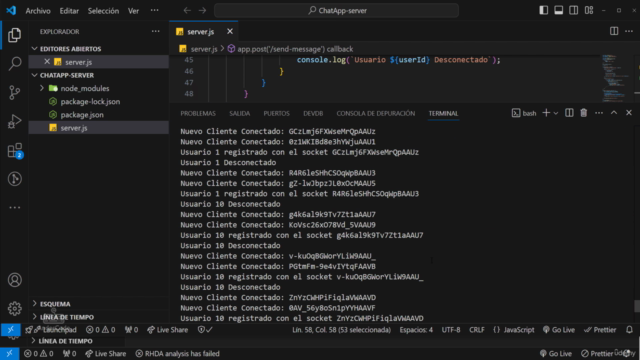
Task: Open Extensions view with badge 2
Action: [15, 151]
